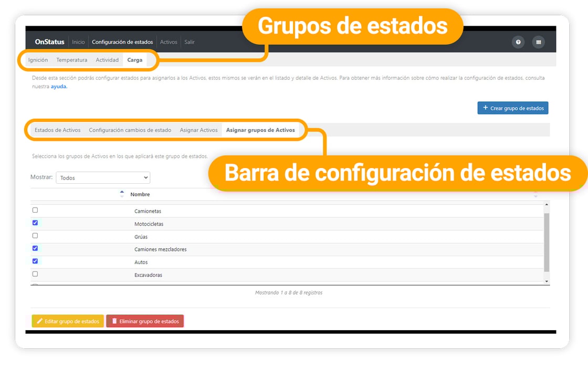Click the Camionetas row name
The image size is (588, 367).
148,211
